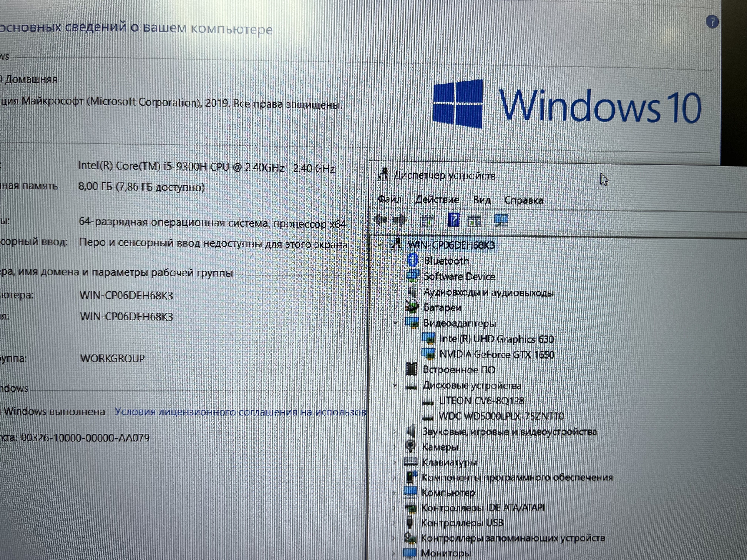Select Intel(R) UHD Graphics 630 device
The image size is (747, 560).
[x=496, y=339]
